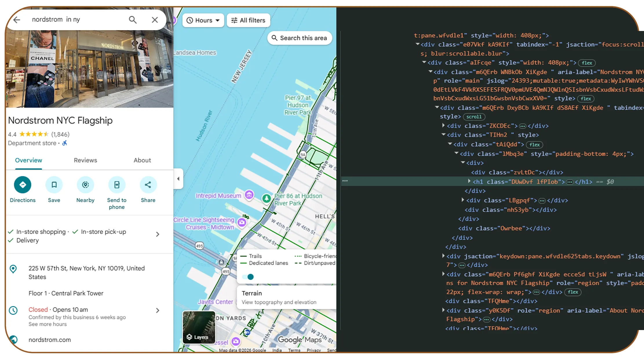Click Privacy link at map bottom
The image size is (644, 359).
314,350
